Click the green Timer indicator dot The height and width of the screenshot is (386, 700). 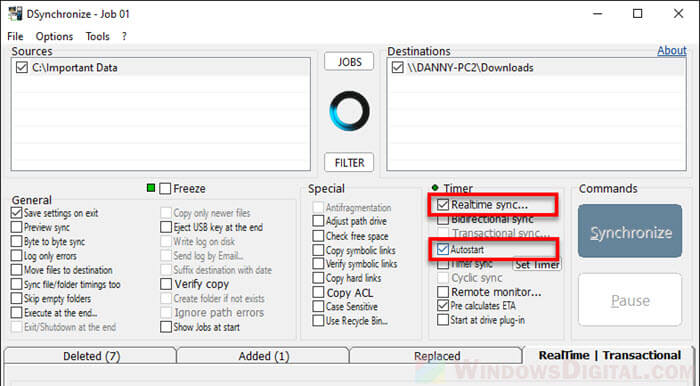(435, 187)
